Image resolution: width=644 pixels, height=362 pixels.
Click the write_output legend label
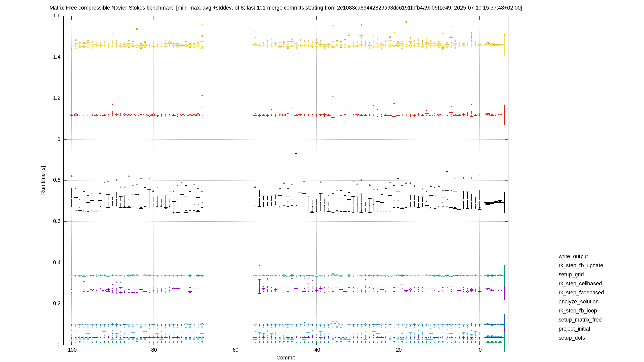point(573,256)
